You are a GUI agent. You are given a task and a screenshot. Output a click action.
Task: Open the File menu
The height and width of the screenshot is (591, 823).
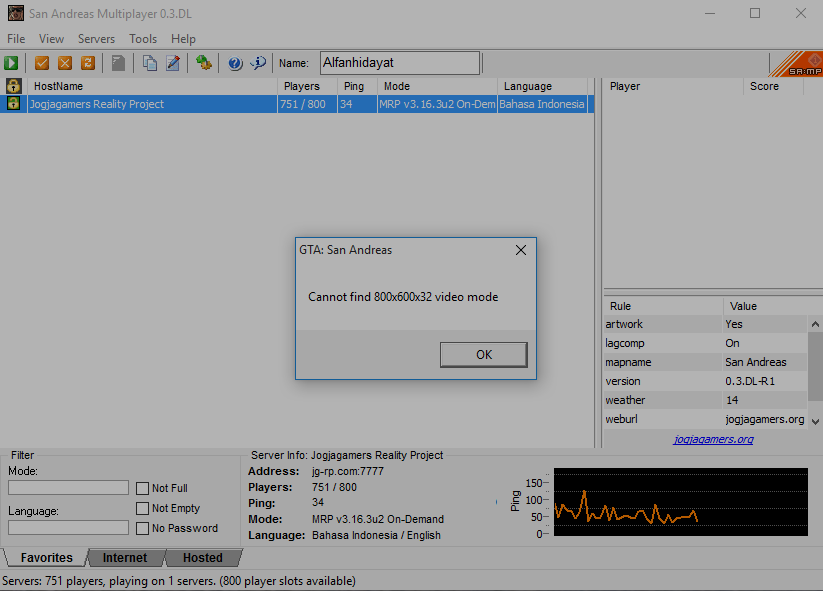(16, 39)
